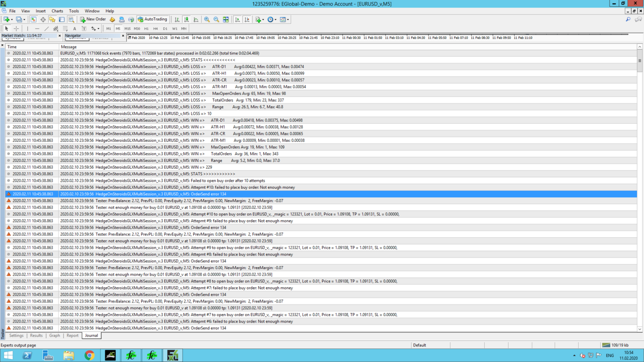The image size is (644, 362).
Task: Switch timeframe to W1
Action: (174, 28)
